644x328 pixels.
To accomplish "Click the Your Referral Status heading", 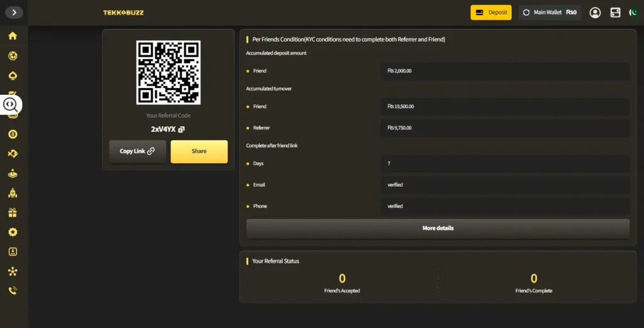I will click(x=275, y=261).
